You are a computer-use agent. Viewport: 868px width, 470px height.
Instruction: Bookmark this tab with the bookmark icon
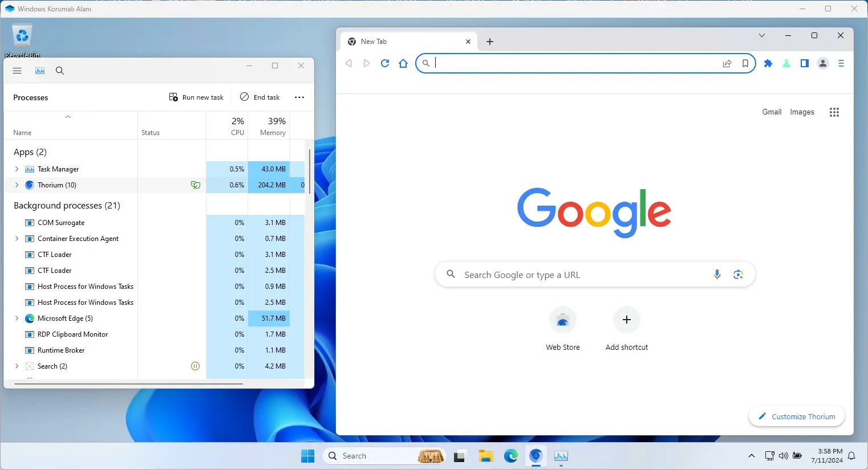(745, 63)
